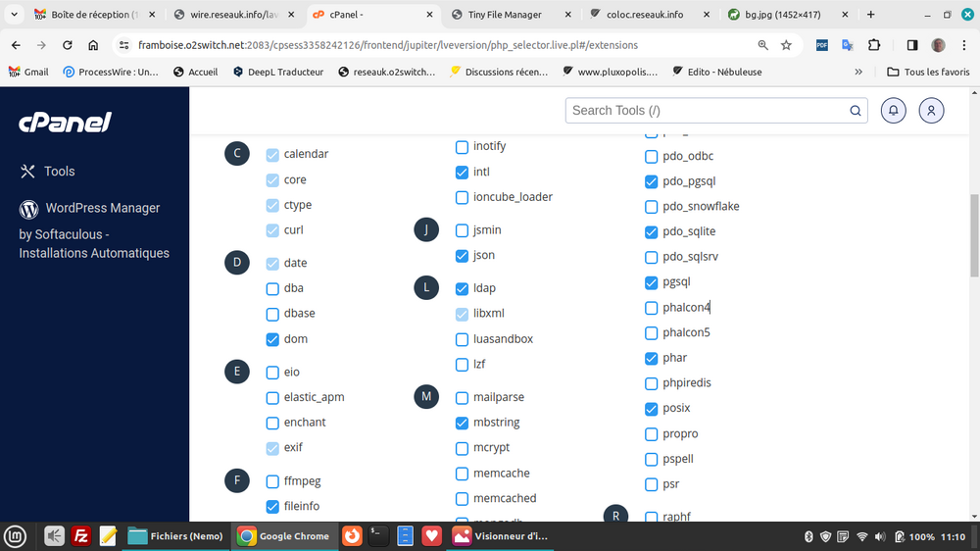
Task: Disable the ldap extension
Action: pos(462,289)
